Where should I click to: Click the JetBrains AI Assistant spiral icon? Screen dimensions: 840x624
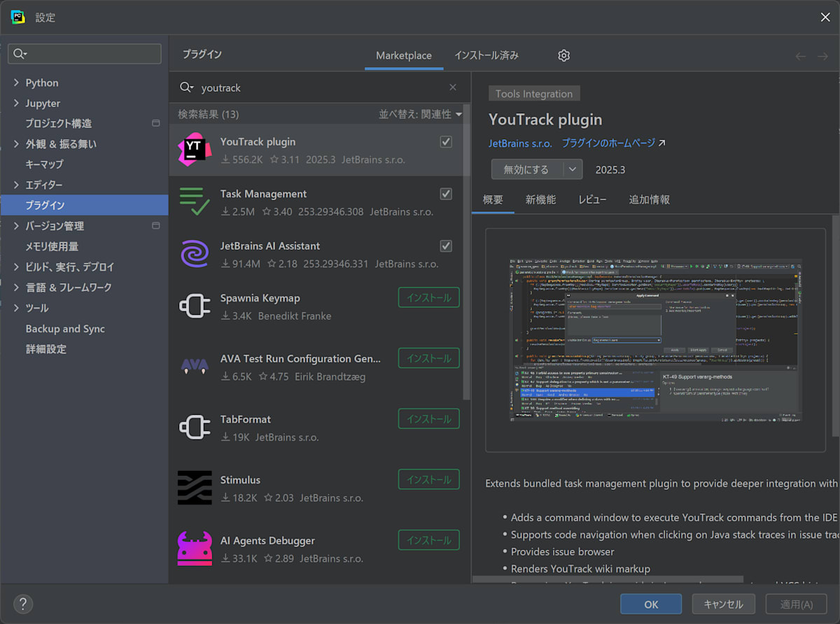(194, 254)
